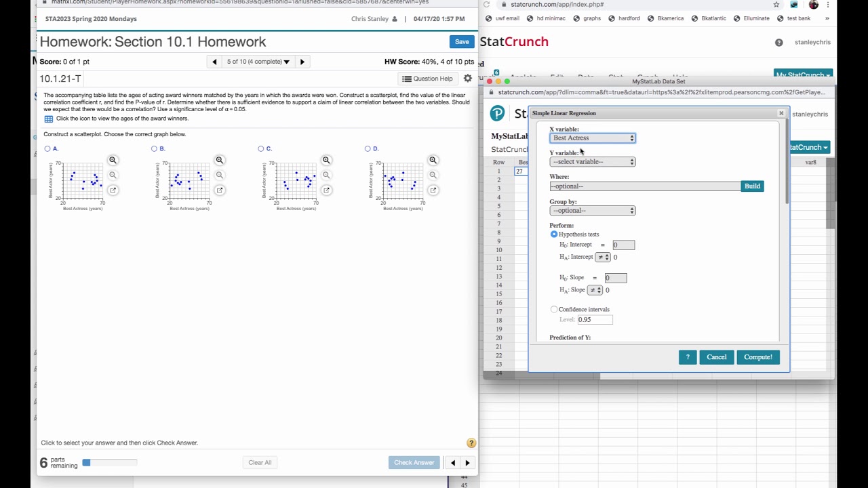Open the Chrome profile avatar
868x488 pixels.
tap(813, 4)
